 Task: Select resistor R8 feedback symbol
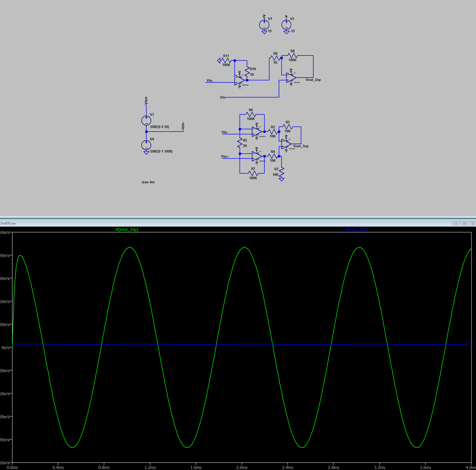coord(292,56)
